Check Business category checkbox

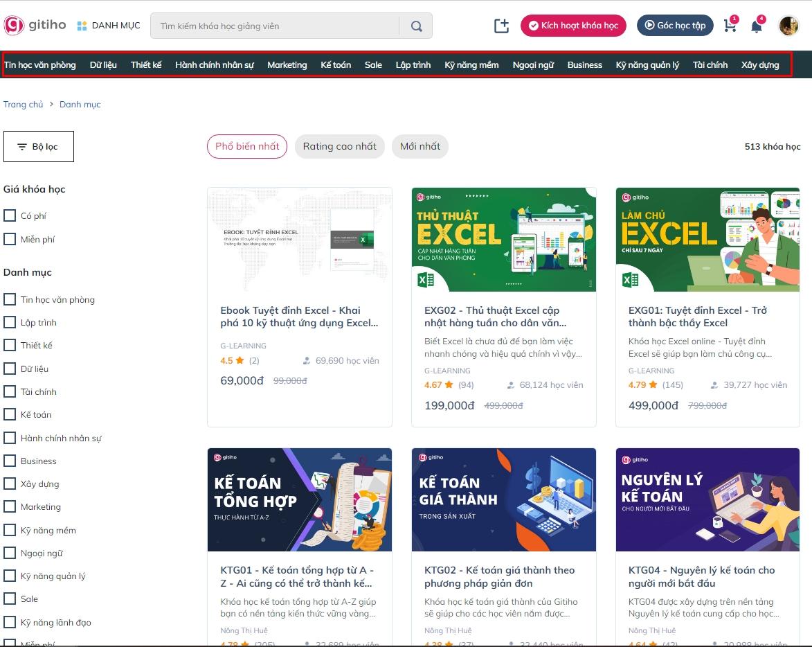coord(10,461)
